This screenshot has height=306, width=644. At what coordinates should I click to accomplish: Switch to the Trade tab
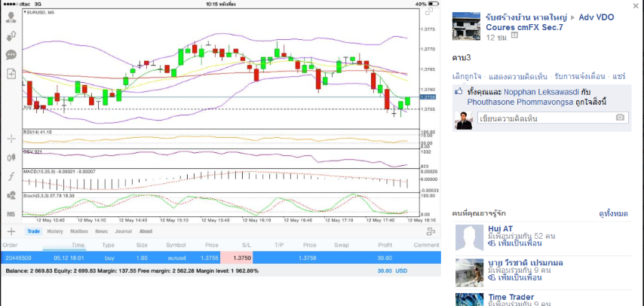pos(34,231)
